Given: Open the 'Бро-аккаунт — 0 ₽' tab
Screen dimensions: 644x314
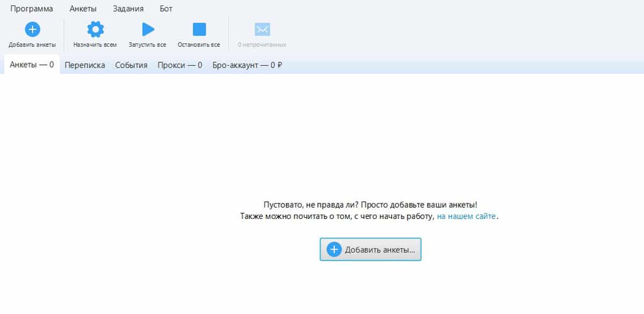Looking at the screenshot, I should click(x=247, y=65).
